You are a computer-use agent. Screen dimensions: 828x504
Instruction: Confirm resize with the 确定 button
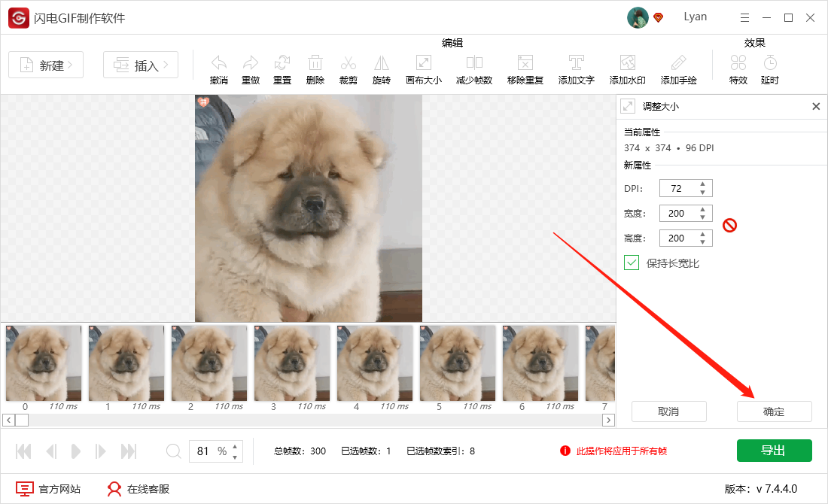pos(774,411)
